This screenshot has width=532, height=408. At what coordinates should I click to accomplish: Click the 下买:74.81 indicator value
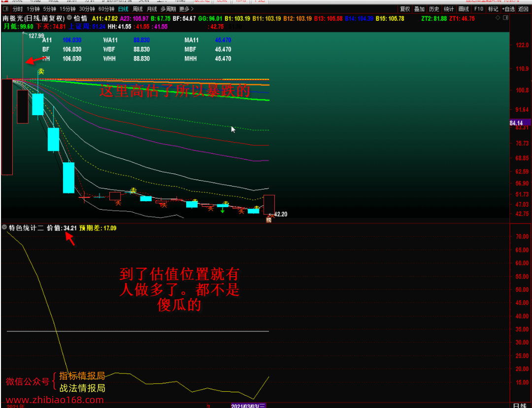(51, 27)
